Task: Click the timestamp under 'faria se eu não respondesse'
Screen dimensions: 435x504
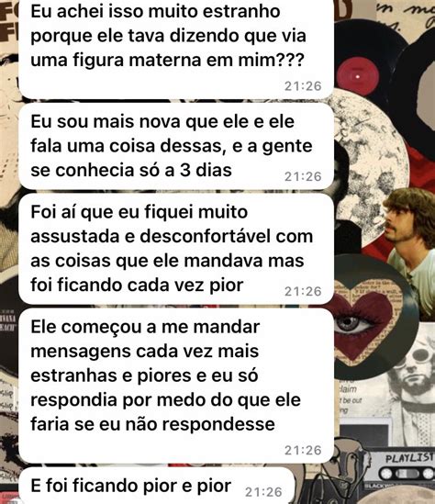Action: (303, 451)
